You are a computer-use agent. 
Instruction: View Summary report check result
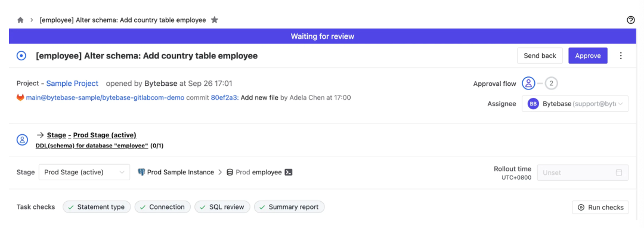(289, 207)
